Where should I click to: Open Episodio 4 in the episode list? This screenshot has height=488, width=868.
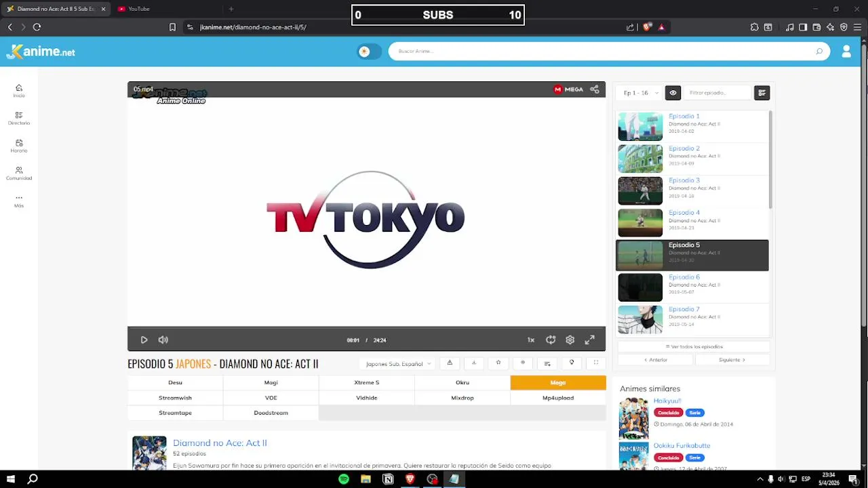692,223
